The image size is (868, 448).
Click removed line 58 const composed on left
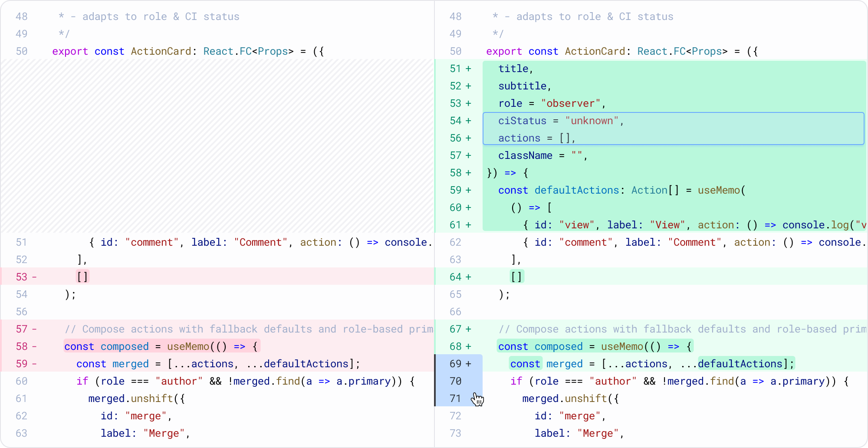pos(217,346)
